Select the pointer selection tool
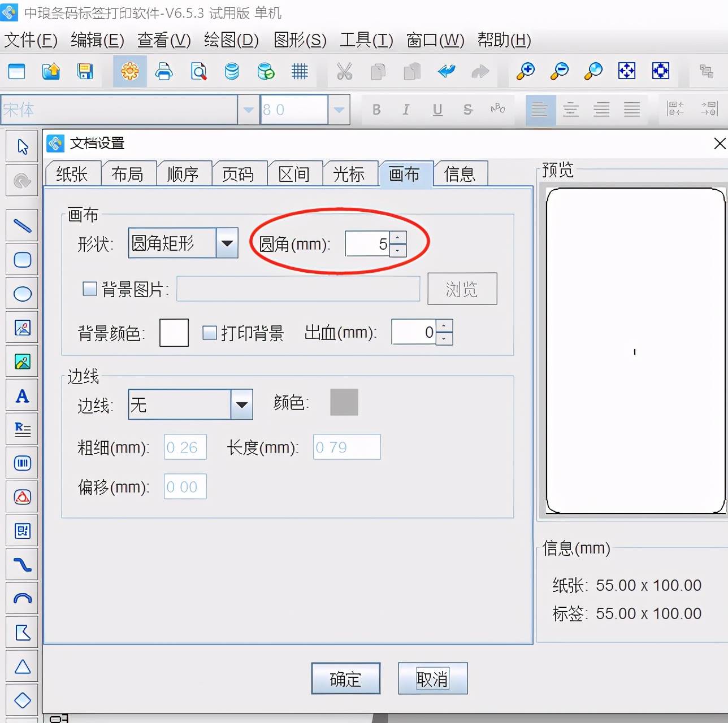The width and height of the screenshot is (728, 723). pos(22,147)
